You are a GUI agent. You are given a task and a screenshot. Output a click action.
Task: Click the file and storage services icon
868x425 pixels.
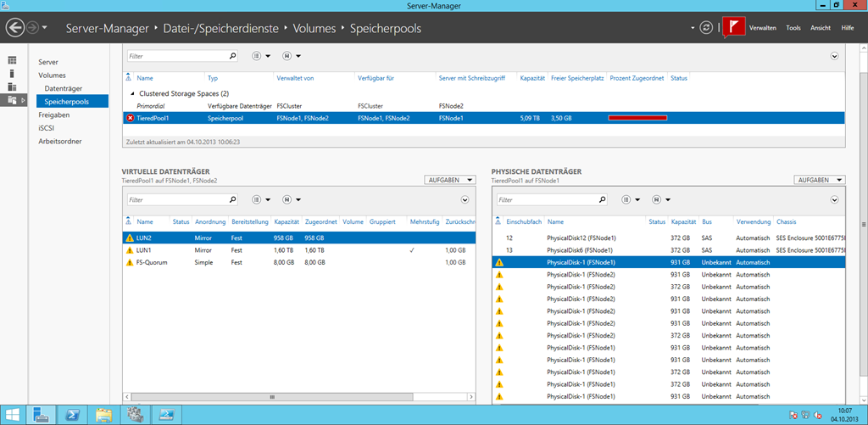[x=12, y=100]
